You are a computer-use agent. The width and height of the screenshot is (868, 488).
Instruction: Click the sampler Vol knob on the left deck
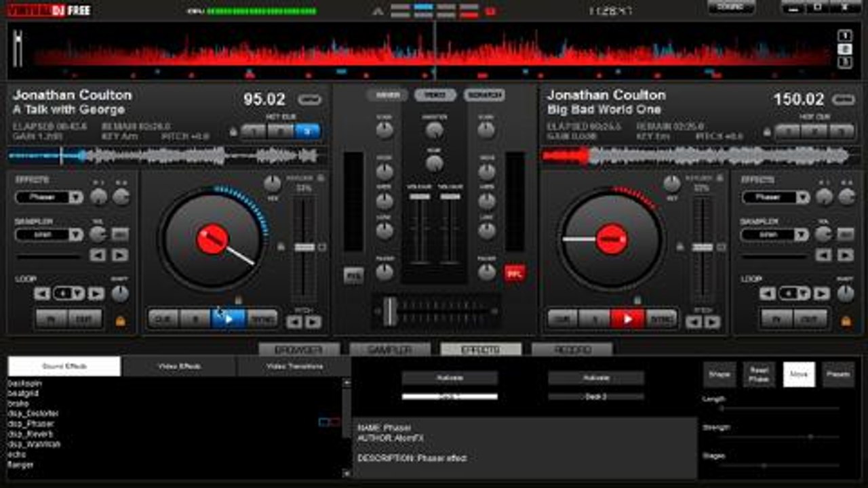pyautogui.click(x=98, y=235)
